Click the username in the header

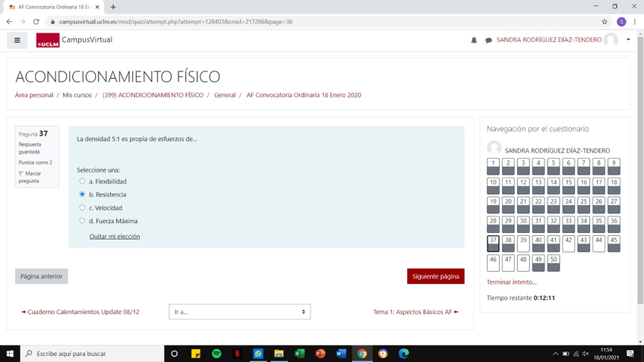(x=549, y=39)
